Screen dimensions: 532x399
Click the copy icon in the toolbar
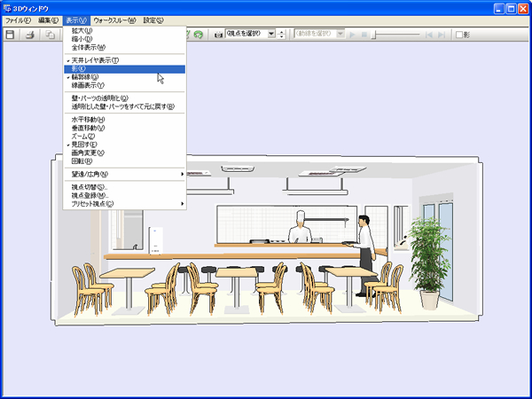[51, 35]
